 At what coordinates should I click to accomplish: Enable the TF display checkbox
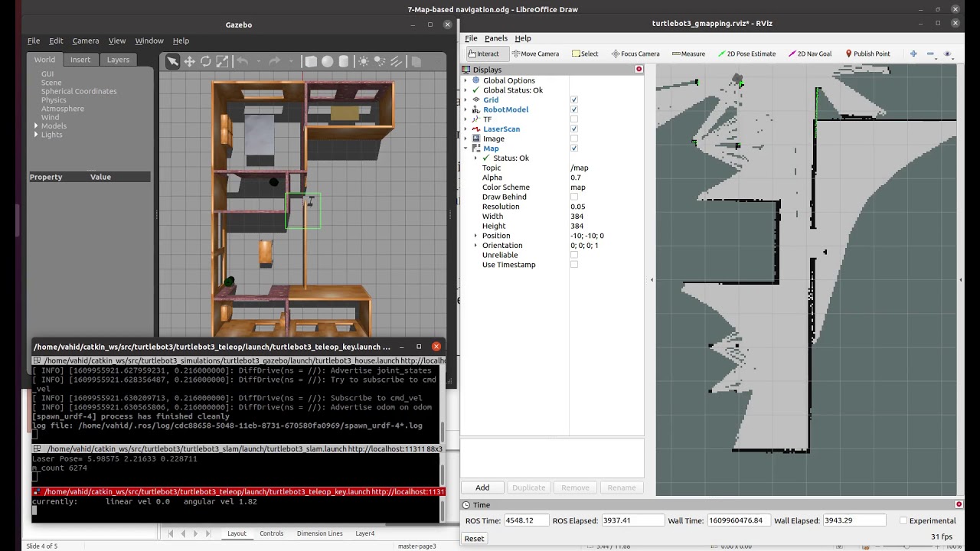point(574,119)
